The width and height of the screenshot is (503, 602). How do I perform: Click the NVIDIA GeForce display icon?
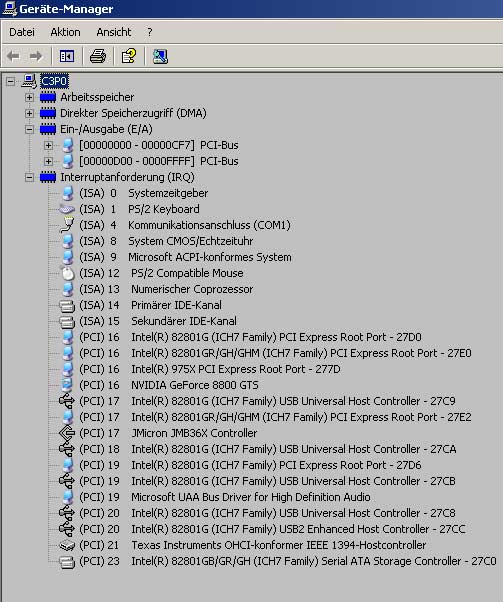[67, 385]
